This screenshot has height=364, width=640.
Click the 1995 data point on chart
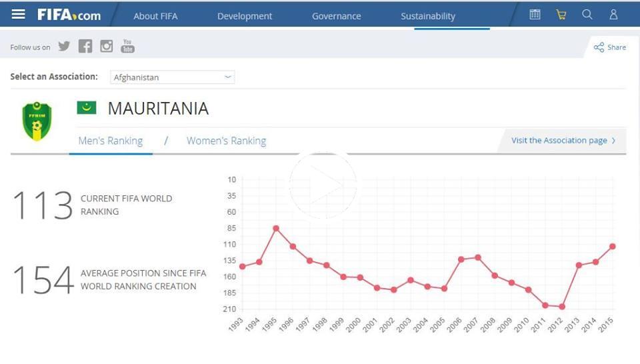point(276,229)
